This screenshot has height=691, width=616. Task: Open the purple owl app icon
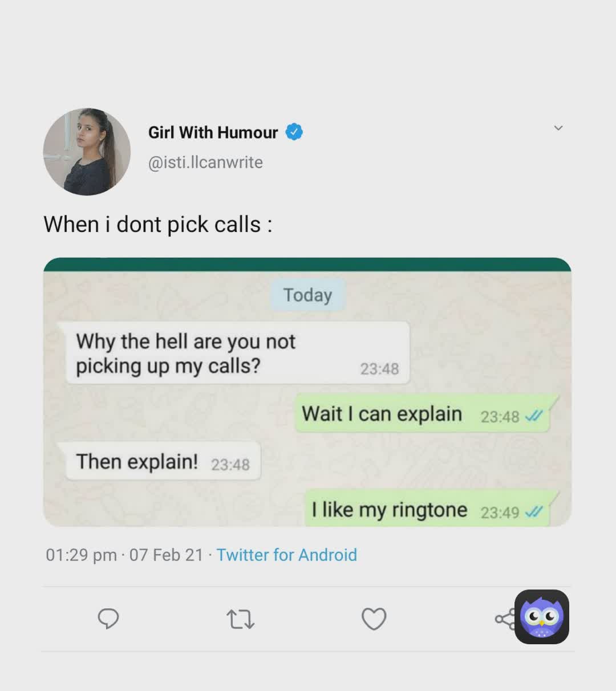click(x=542, y=617)
